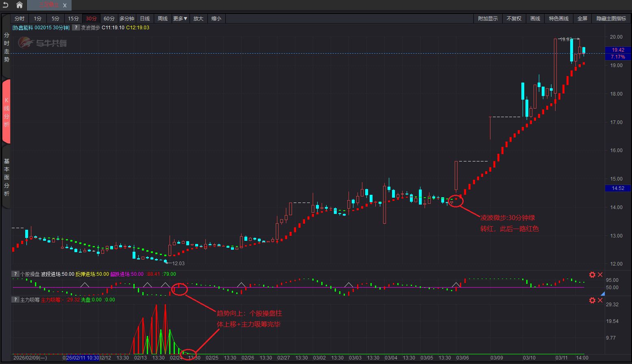This screenshot has height=364, width=632.
Task: Open the 特色画线 drawing options
Action: coord(558,19)
